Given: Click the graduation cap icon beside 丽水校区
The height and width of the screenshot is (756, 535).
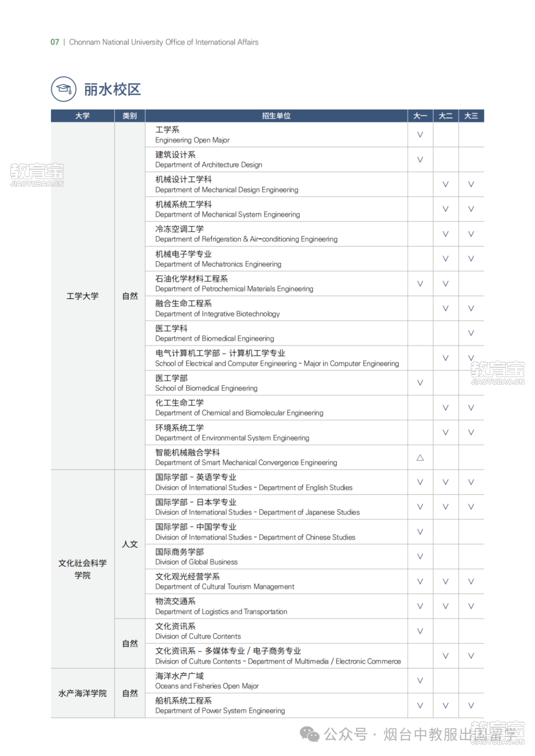Looking at the screenshot, I should click(63, 89).
